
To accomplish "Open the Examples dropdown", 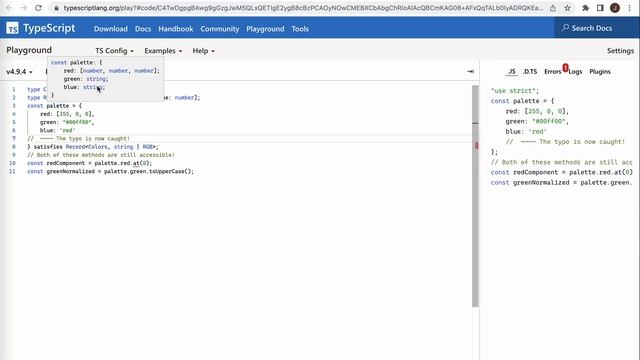I will coord(163,51).
